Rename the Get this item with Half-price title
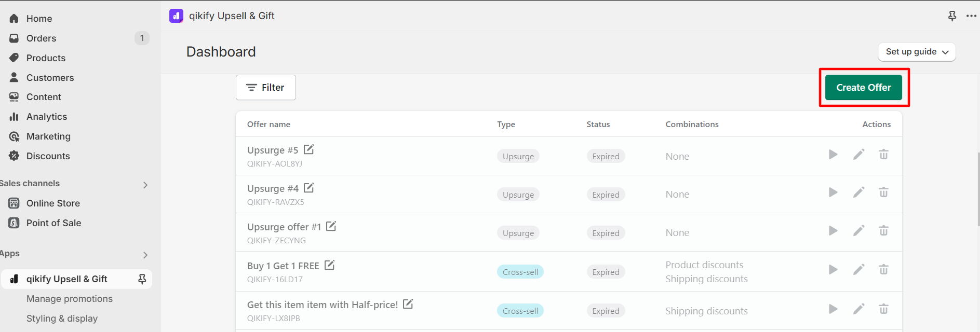Screen dimensions: 980x332 (x=408, y=304)
